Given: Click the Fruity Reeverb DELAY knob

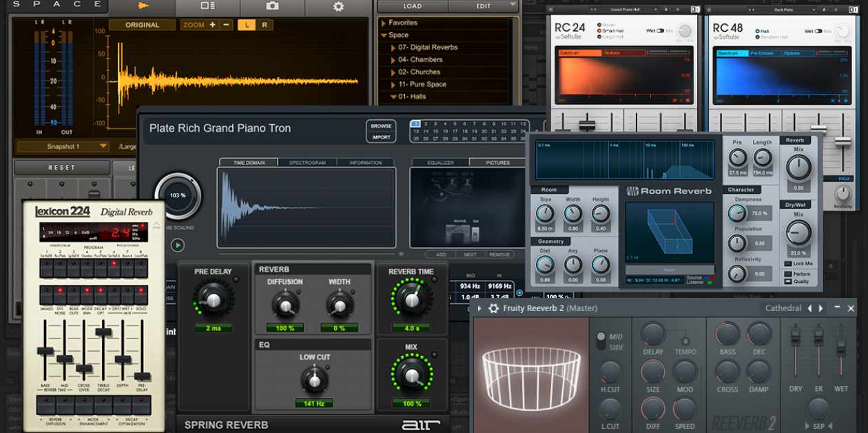Looking at the screenshot, I should (x=652, y=334).
